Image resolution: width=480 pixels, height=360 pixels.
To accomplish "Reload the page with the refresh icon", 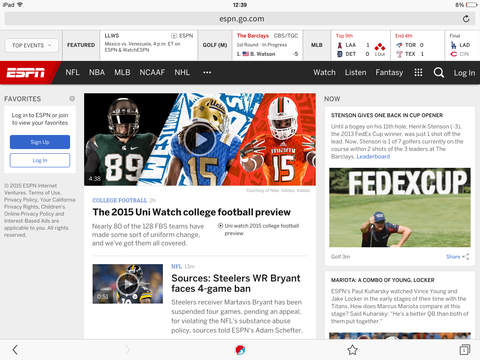I will pyautogui.click(x=466, y=19).
